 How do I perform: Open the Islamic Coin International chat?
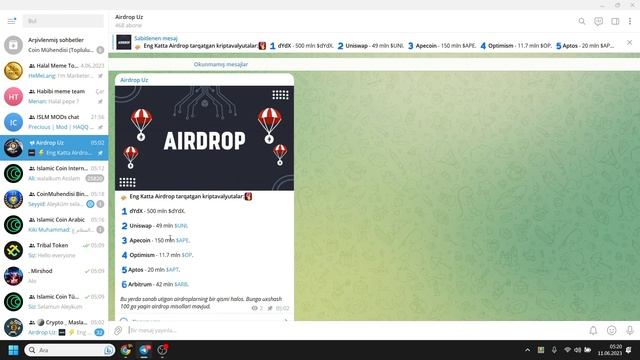coord(54,173)
